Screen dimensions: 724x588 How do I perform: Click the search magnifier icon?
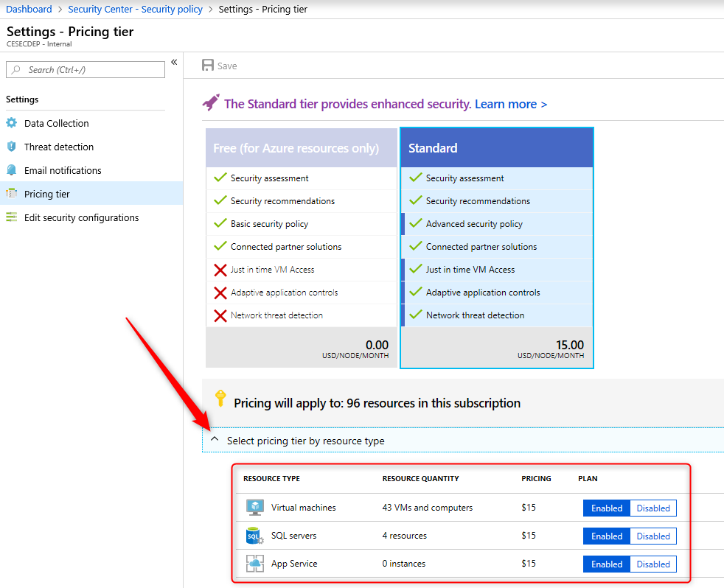click(16, 70)
